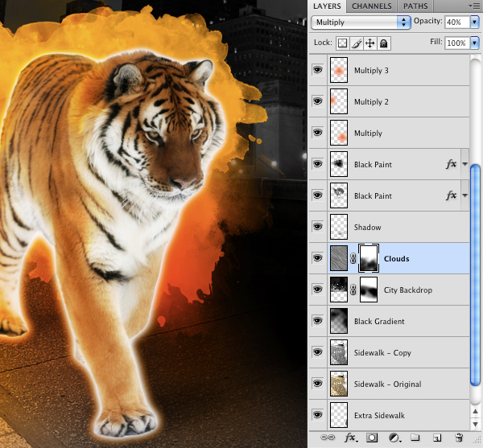The width and height of the screenshot is (483, 448).
Task: Click the lock transparent pixels icon
Action: pos(342,43)
